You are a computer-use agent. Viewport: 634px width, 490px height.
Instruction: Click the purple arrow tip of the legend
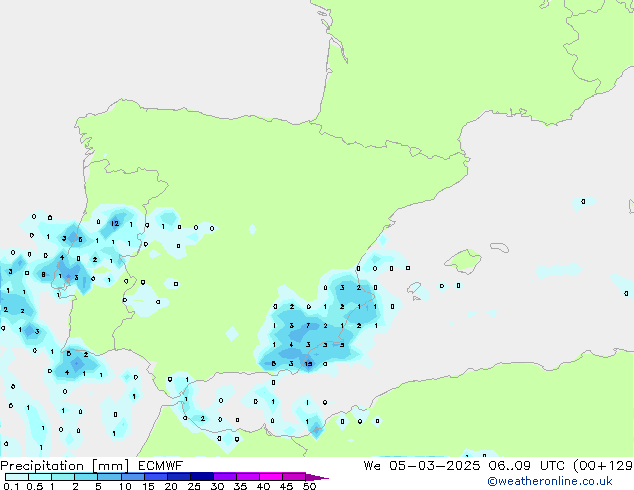click(317, 478)
